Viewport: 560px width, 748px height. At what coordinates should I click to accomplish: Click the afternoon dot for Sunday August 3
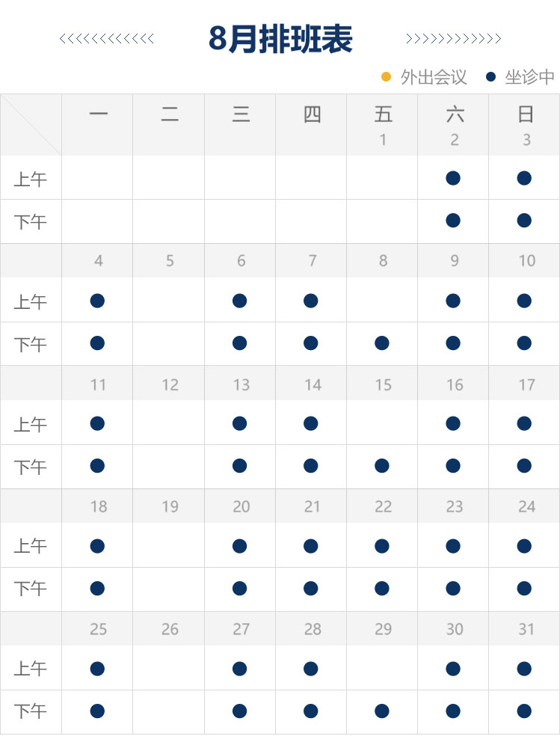[524, 221]
